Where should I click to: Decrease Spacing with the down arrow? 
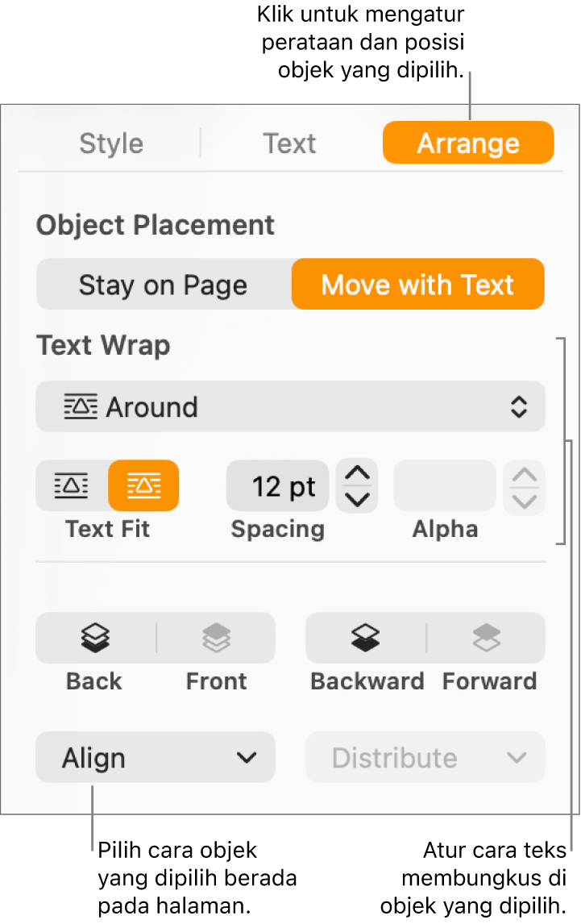pos(357,499)
